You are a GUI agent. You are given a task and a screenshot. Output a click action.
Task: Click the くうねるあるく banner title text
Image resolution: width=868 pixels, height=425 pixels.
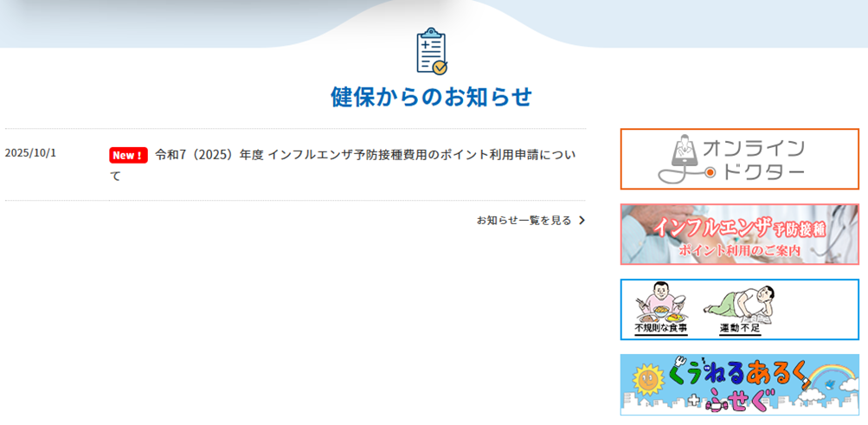[737, 375]
